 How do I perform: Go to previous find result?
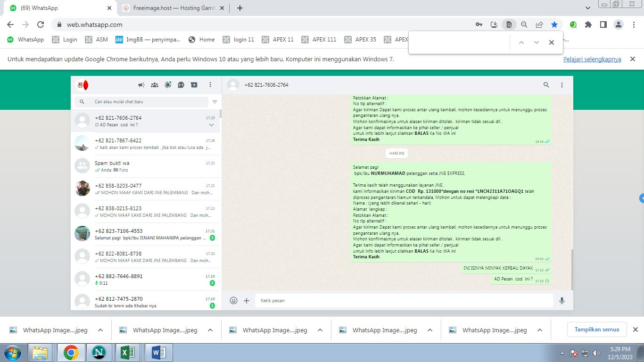pyautogui.click(x=521, y=42)
